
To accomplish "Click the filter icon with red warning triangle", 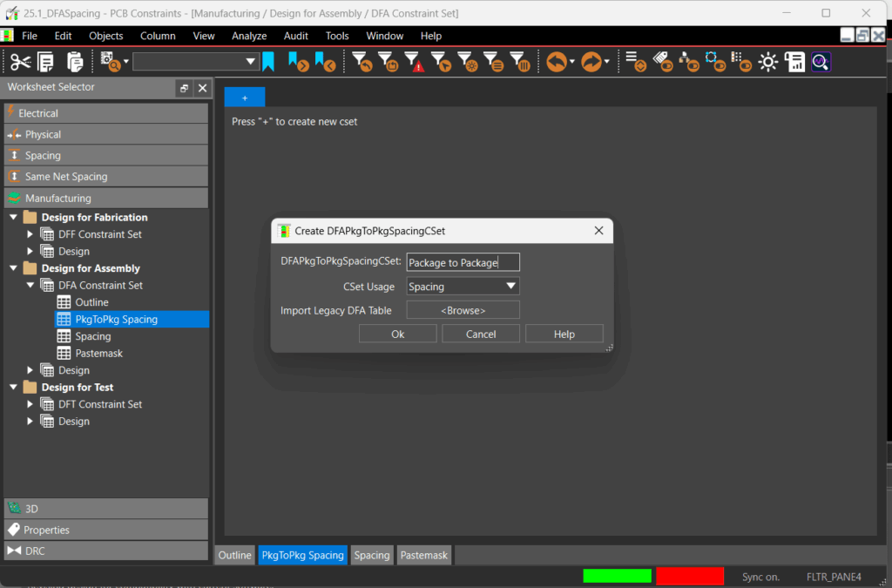I will tap(416, 61).
